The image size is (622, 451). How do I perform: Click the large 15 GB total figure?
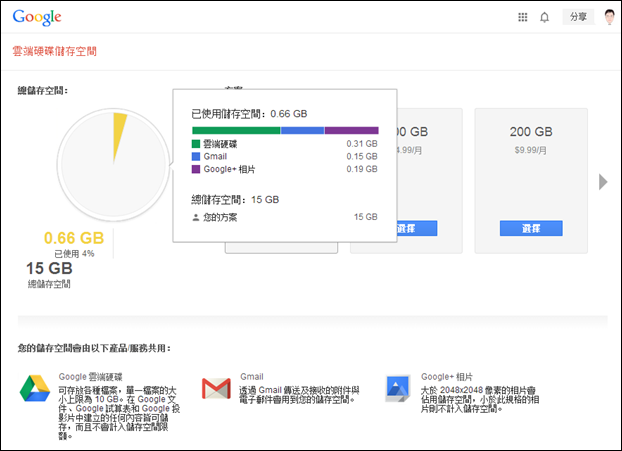click(x=49, y=268)
